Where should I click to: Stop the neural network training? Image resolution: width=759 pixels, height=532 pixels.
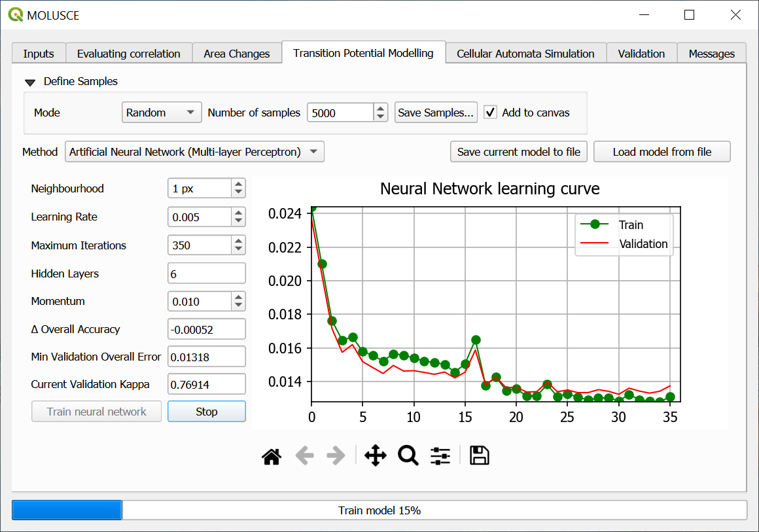click(207, 412)
